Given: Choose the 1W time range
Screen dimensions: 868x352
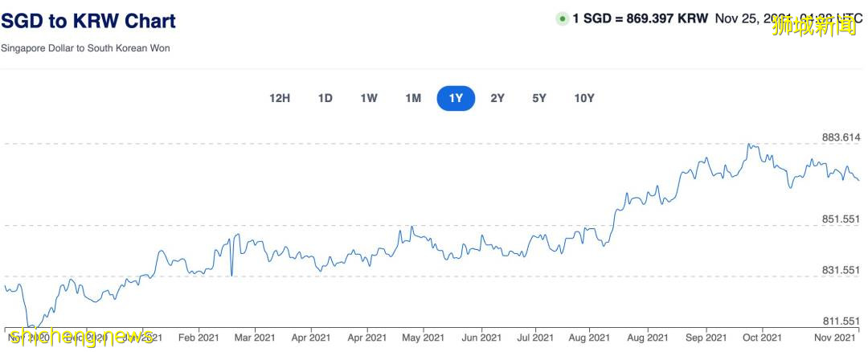Looking at the screenshot, I should tap(369, 98).
